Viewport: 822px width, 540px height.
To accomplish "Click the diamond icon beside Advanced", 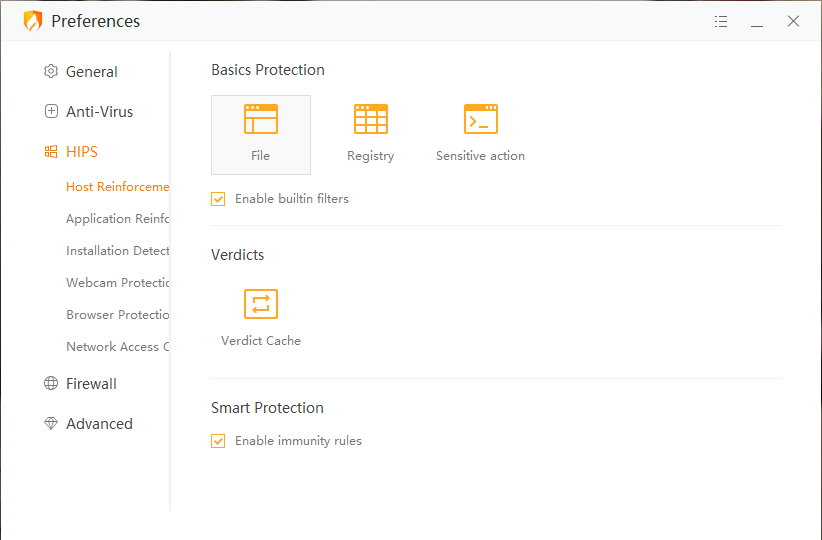I will click(51, 424).
